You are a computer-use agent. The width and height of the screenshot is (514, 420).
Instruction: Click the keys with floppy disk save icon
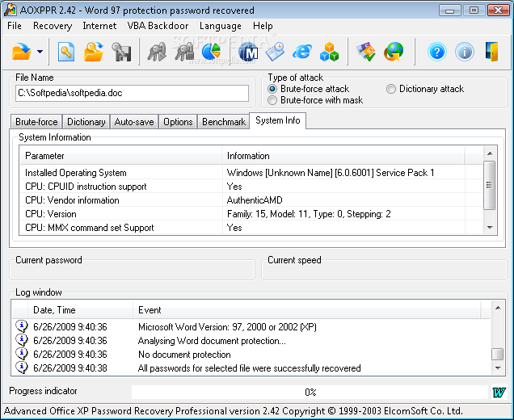(121, 52)
